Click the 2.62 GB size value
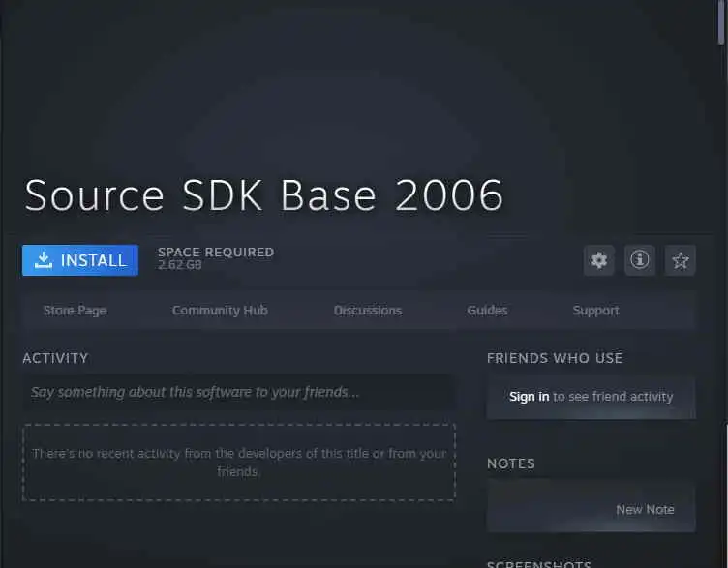The image size is (728, 568). [180, 265]
